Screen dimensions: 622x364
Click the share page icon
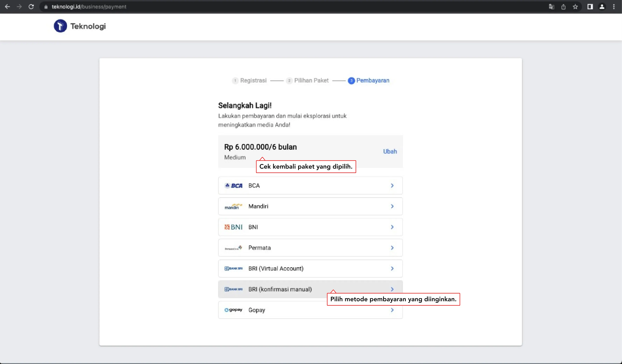[x=563, y=7]
